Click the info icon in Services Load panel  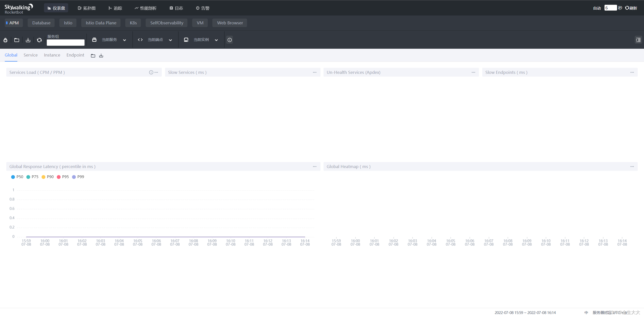[151, 72]
